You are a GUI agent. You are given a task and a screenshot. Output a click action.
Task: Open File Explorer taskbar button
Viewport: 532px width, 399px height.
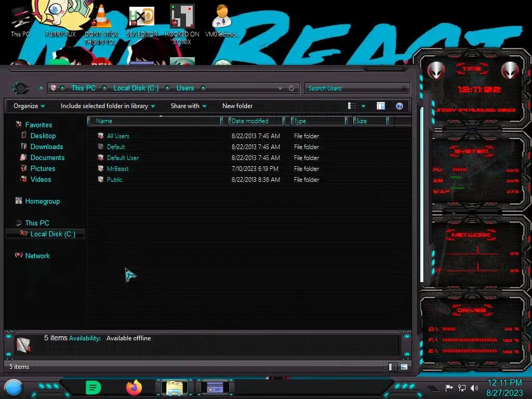pyautogui.click(x=175, y=388)
